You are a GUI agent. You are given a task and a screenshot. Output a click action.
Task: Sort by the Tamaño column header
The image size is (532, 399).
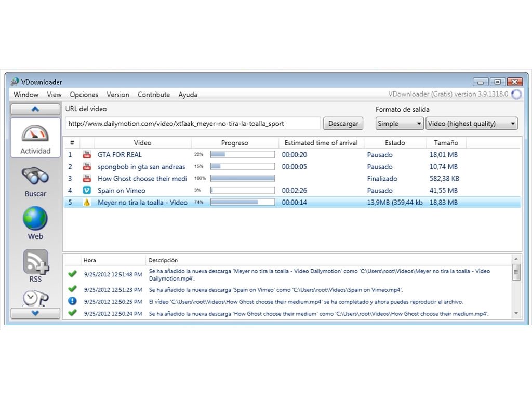(446, 143)
